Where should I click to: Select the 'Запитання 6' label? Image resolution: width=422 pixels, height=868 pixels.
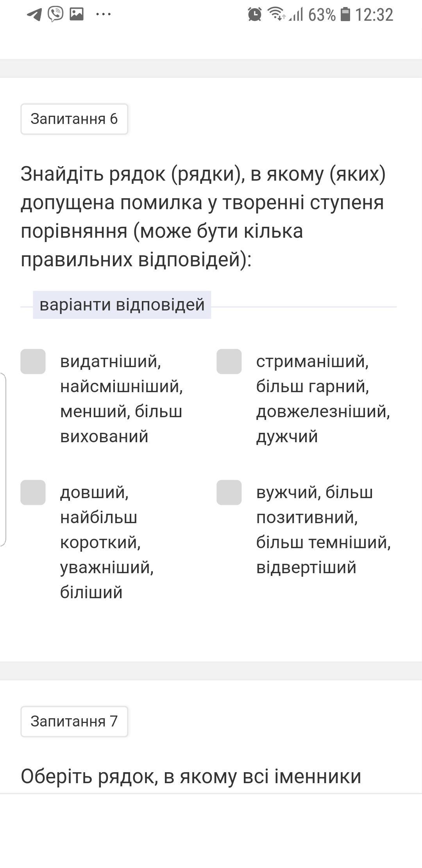coord(74,119)
